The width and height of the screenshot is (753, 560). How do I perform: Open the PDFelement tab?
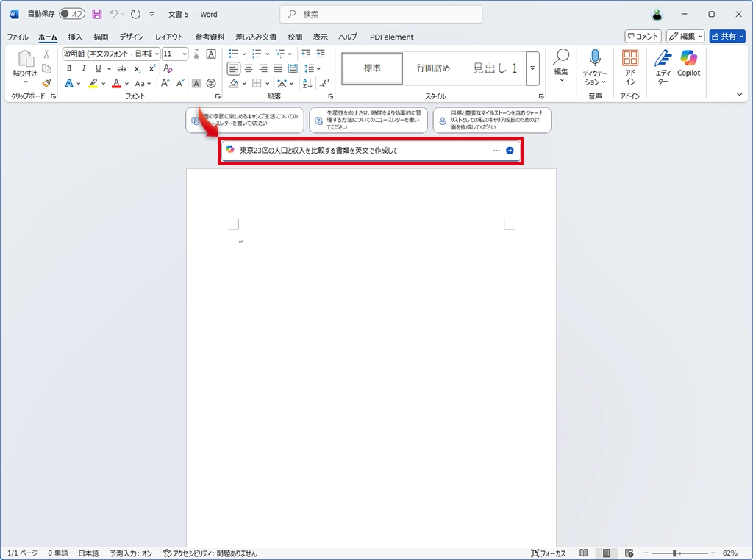pos(391,37)
